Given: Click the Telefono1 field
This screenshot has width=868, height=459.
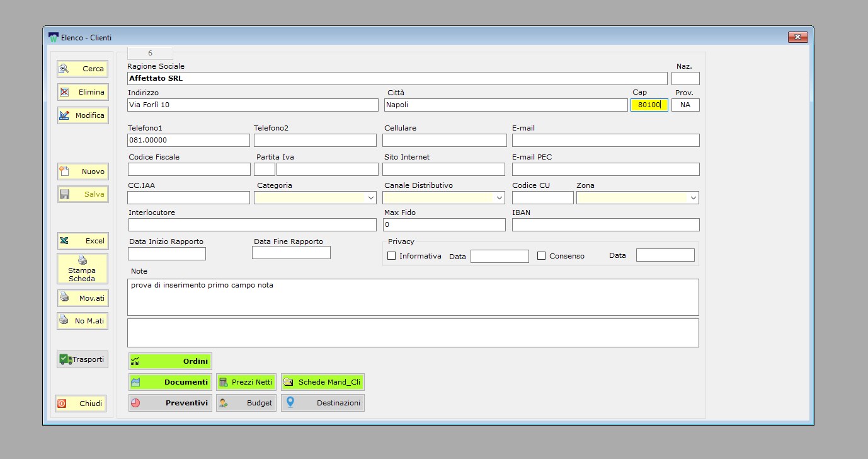Looking at the screenshot, I should [x=189, y=140].
